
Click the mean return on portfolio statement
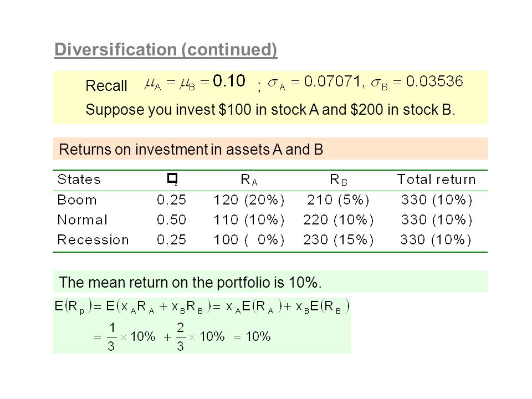(190, 282)
